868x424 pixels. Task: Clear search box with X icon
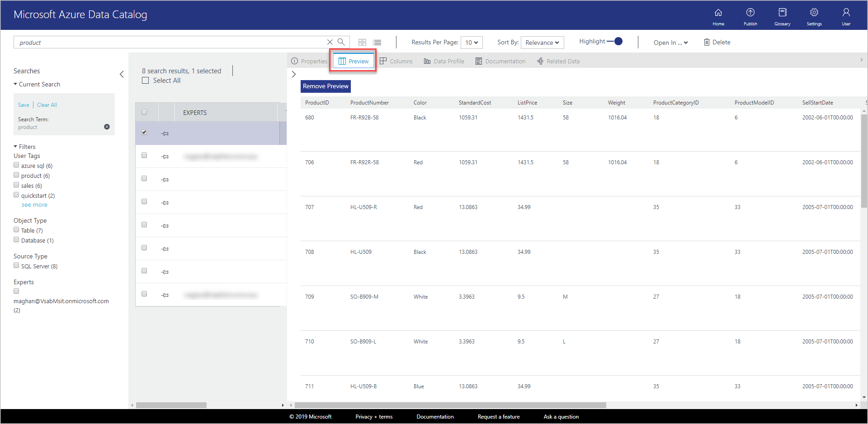(330, 42)
